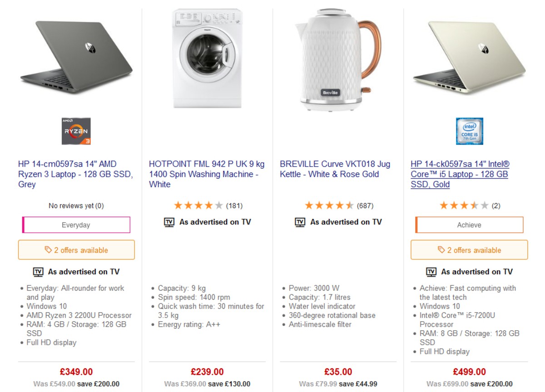Select the 2 offers available button for the grey laptop
545x392 pixels.
pos(76,250)
